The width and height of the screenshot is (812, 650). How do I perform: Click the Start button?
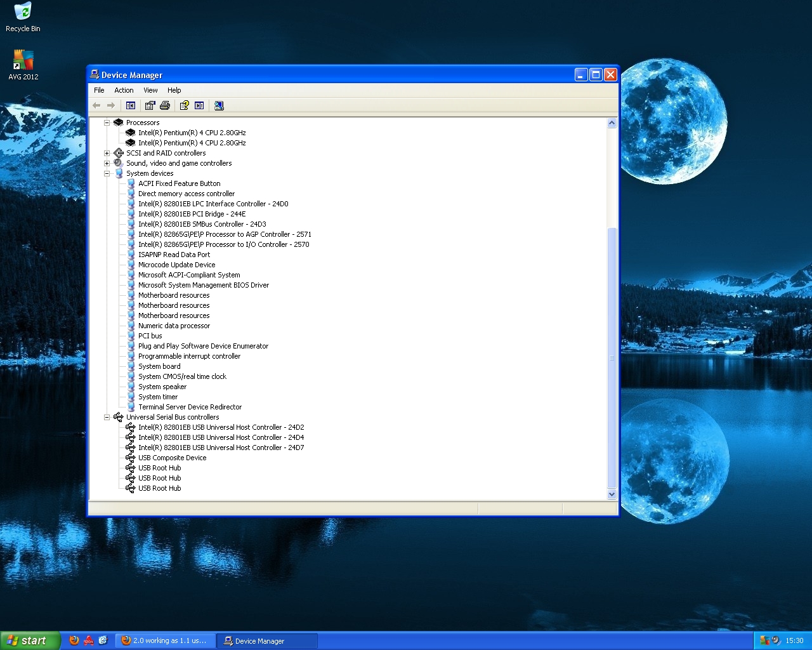[x=30, y=640]
